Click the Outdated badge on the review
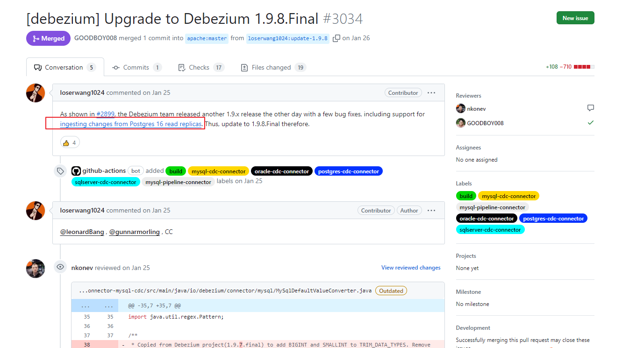Image resolution: width=644 pixels, height=348 pixels. pyautogui.click(x=391, y=291)
